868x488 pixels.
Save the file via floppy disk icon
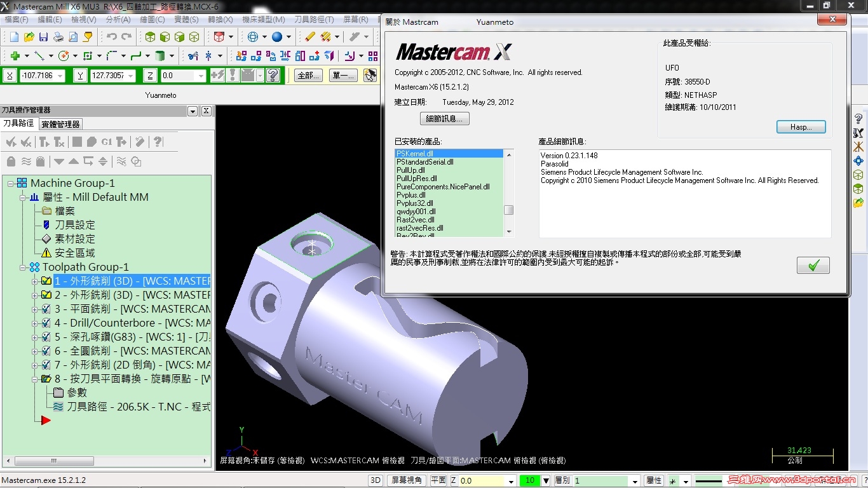click(43, 37)
